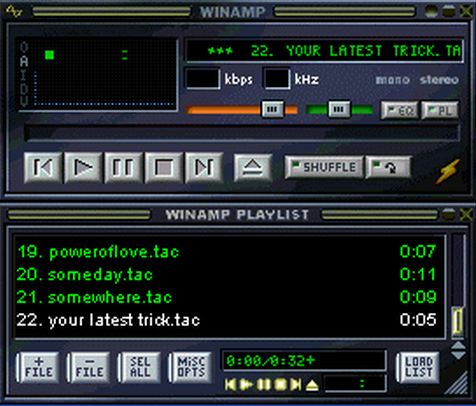Click the V visualization letter in clutterbar
The image size is (476, 406).
(24, 101)
